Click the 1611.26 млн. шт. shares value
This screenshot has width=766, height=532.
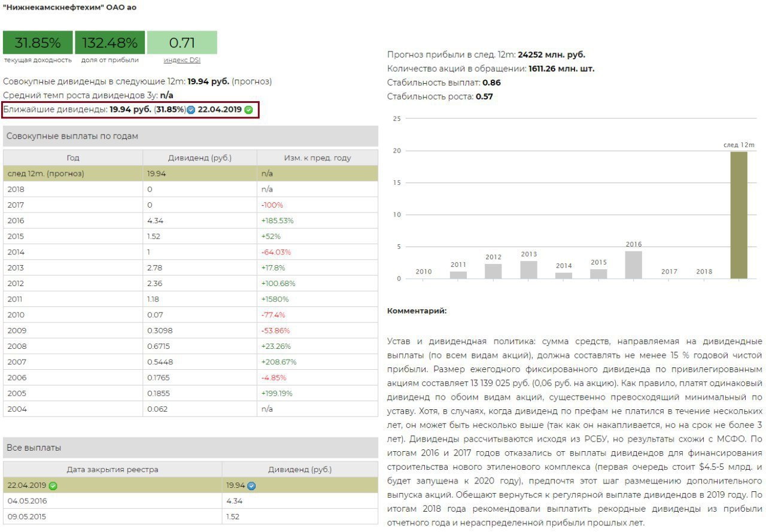[x=561, y=69]
